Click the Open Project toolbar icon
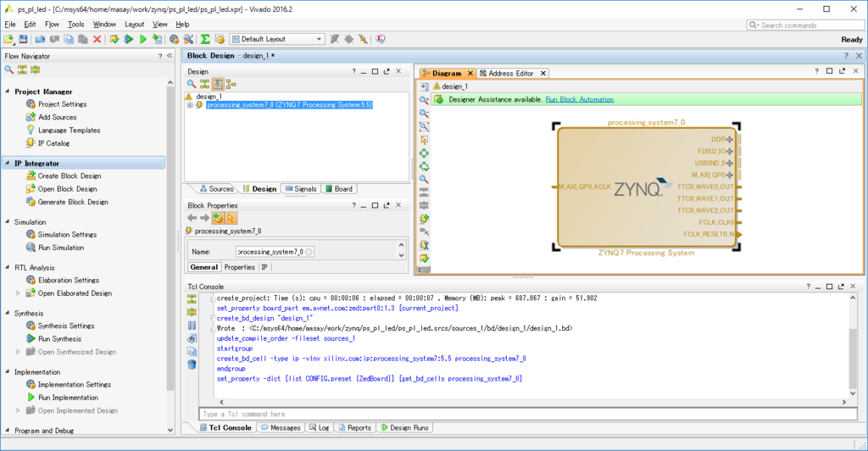 click(x=8, y=39)
